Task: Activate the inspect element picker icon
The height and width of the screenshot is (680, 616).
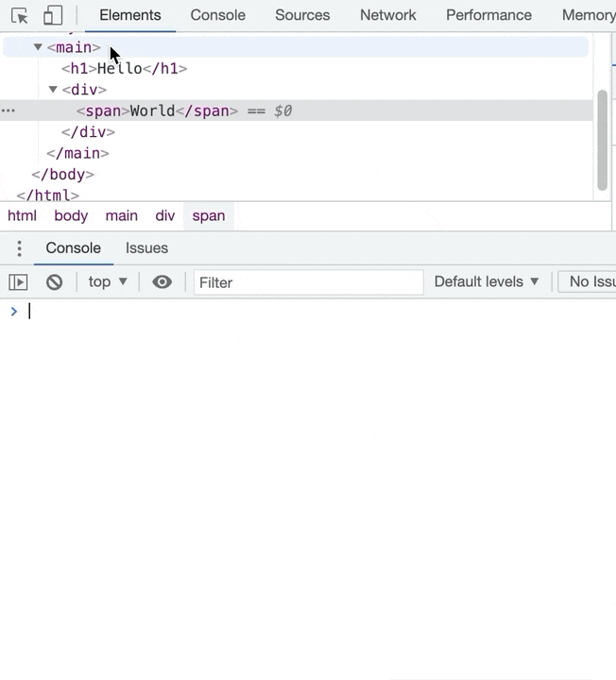Action: [x=20, y=16]
